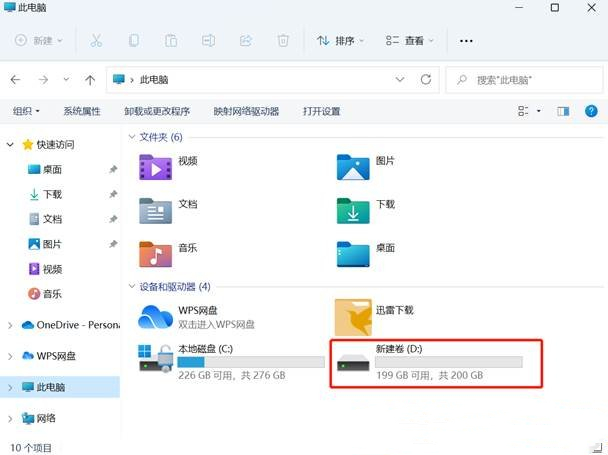Click 映射网络驱动器 command

click(x=246, y=111)
